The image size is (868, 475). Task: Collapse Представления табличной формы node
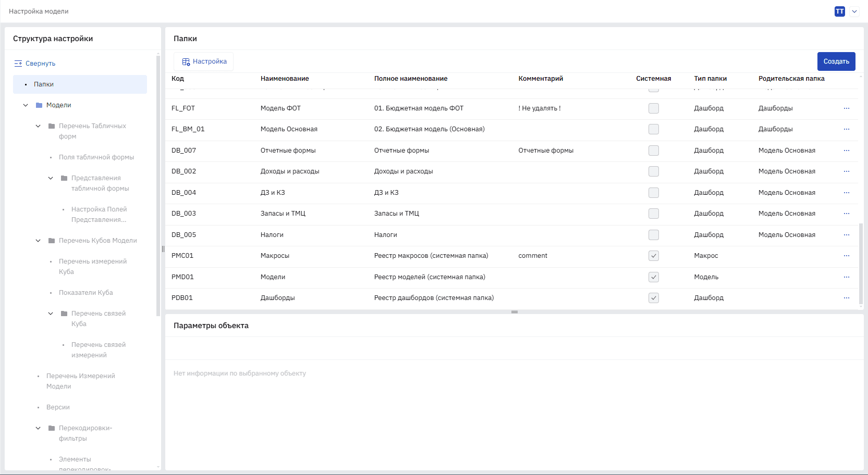(x=51, y=178)
